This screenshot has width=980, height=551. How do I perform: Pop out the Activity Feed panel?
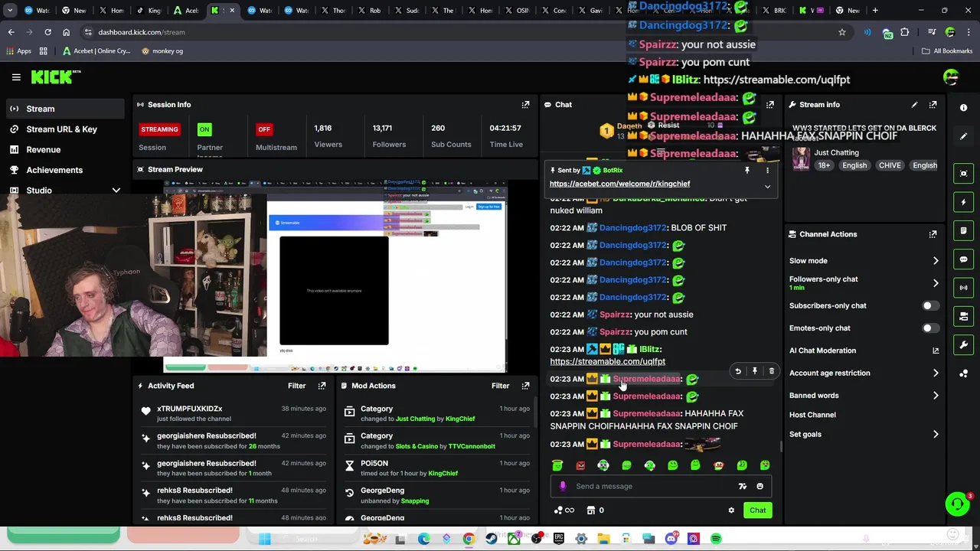[x=322, y=386]
